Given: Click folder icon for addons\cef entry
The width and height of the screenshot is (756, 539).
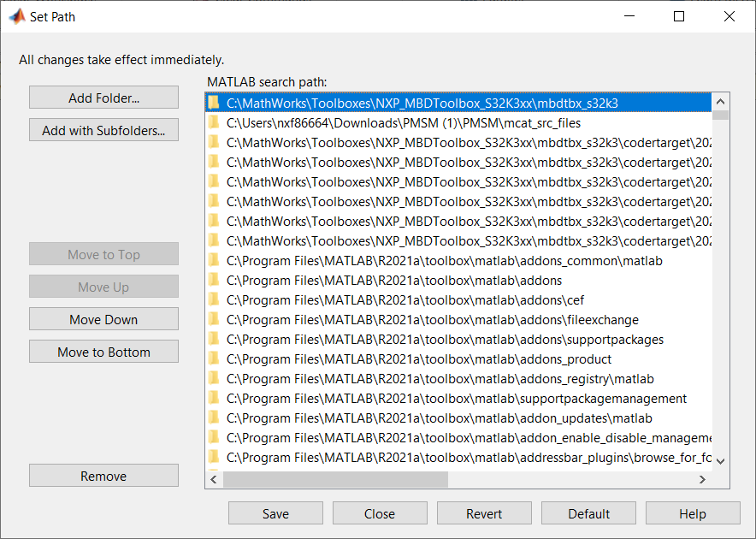Looking at the screenshot, I should [x=214, y=299].
